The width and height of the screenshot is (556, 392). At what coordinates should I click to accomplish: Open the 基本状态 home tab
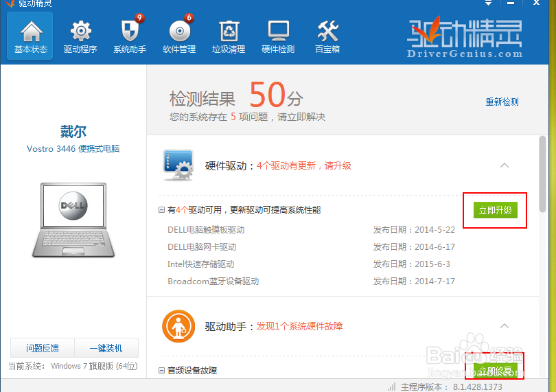[x=30, y=36]
